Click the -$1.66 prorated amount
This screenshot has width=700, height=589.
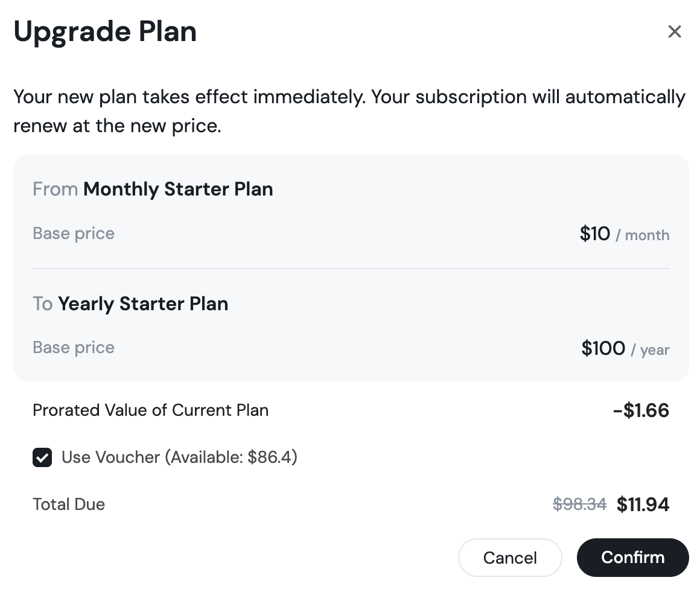click(640, 411)
